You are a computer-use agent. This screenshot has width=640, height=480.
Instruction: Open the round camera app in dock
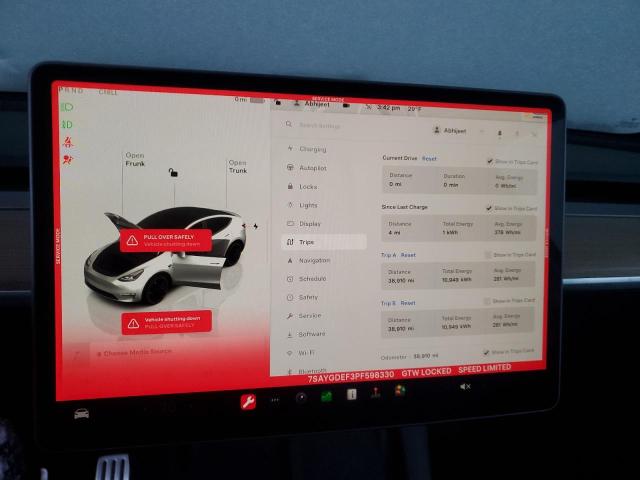301,397
